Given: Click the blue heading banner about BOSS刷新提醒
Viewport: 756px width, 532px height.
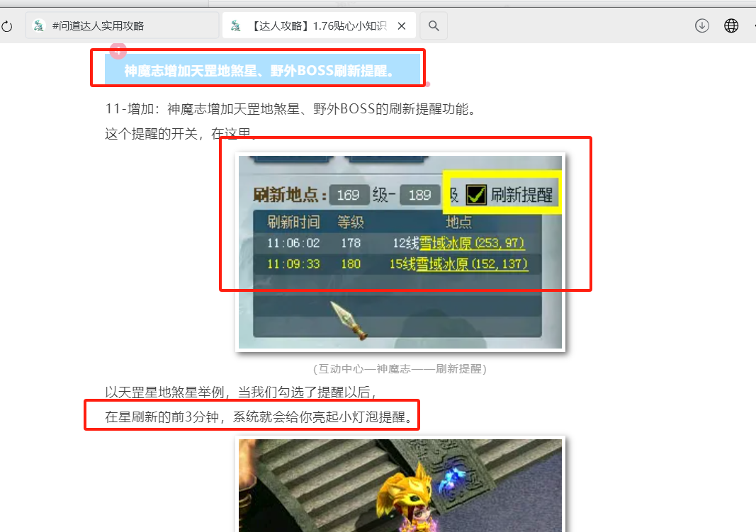Looking at the screenshot, I should 259,71.
